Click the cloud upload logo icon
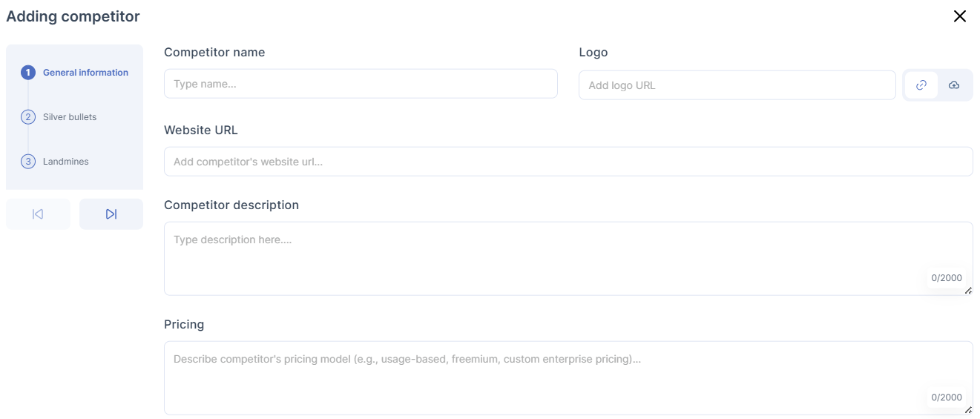980x419 pixels. (x=954, y=85)
